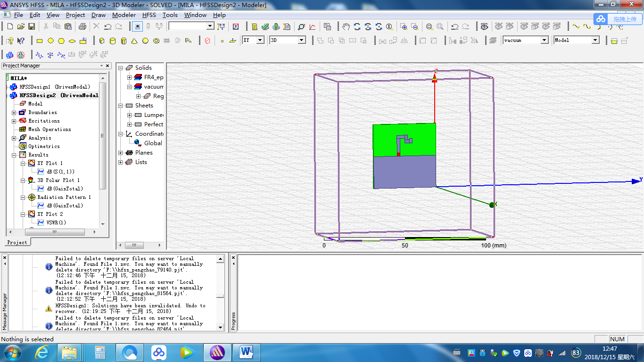Click the Draw torus tool
Screen dimensions: 644x362
coord(156,41)
